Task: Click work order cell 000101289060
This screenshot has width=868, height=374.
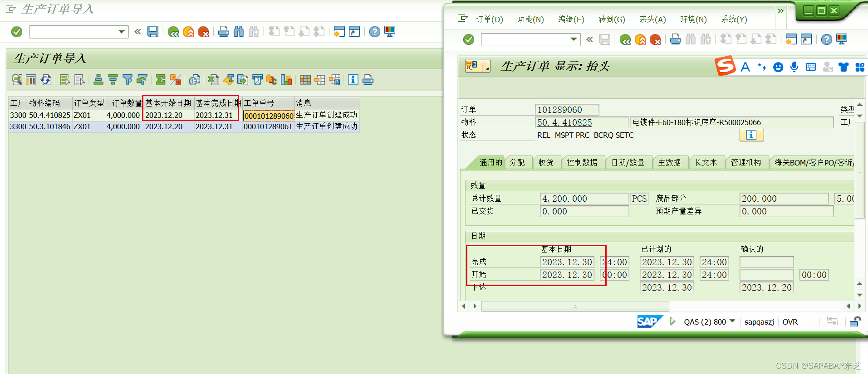Action: (269, 116)
